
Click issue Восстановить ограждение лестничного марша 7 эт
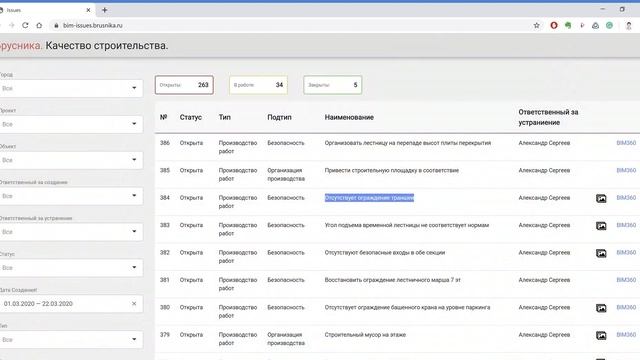pos(392,280)
